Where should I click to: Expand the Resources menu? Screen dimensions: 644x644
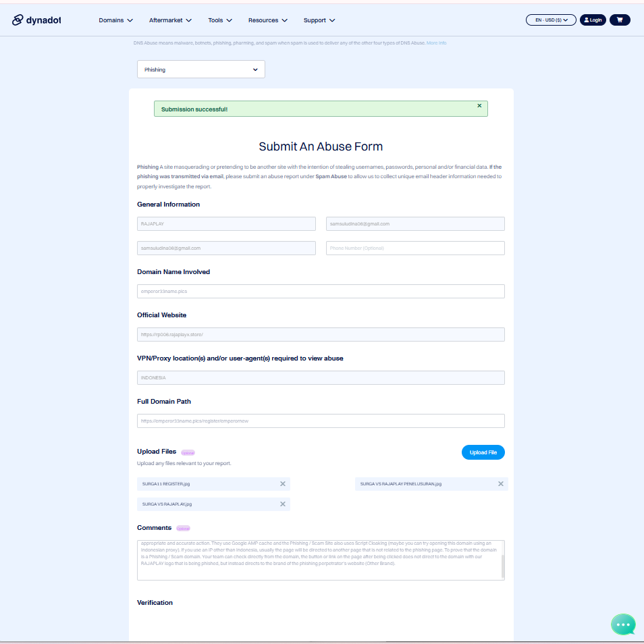click(x=267, y=20)
